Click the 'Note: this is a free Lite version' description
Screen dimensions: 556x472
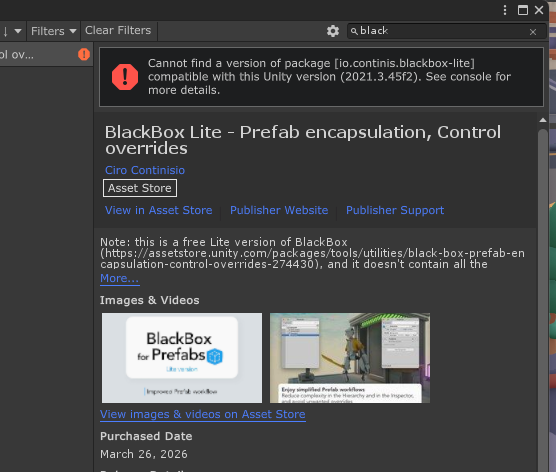click(x=312, y=253)
